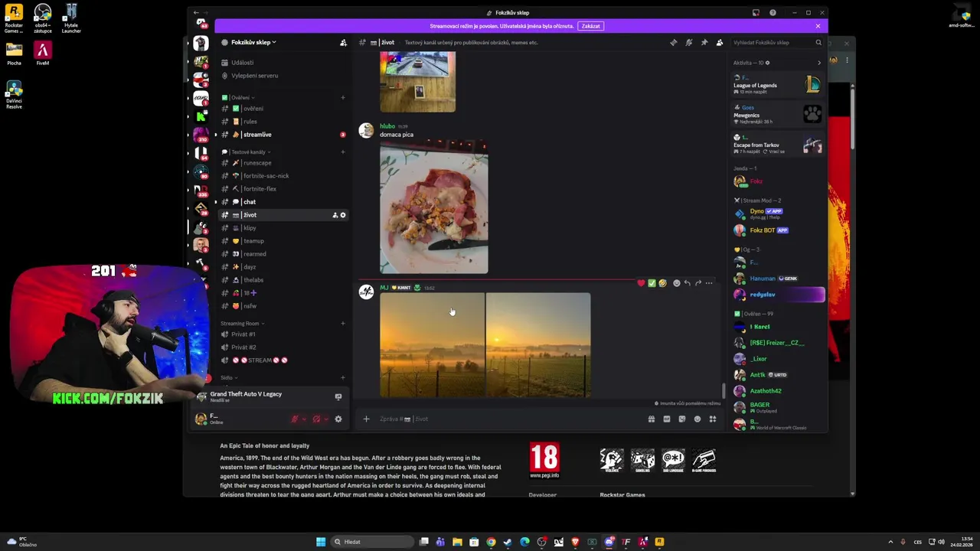The height and width of the screenshot is (551, 980).
Task: Click the add reaction smiley on MJ's message
Action: (676, 283)
